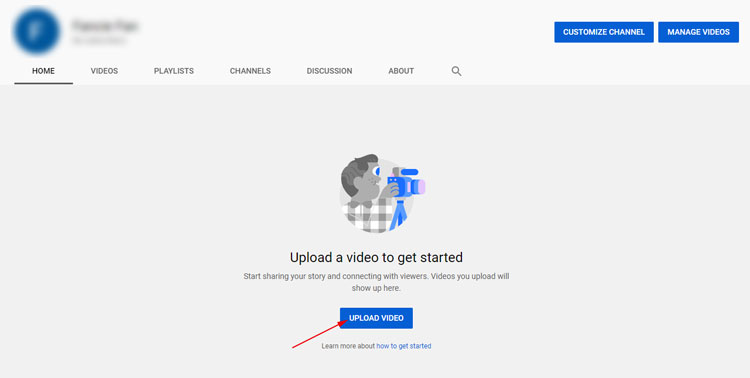Viewport: 750px width, 378px height.
Task: Click the 'Start sharing your story' description text
Action: click(376, 282)
